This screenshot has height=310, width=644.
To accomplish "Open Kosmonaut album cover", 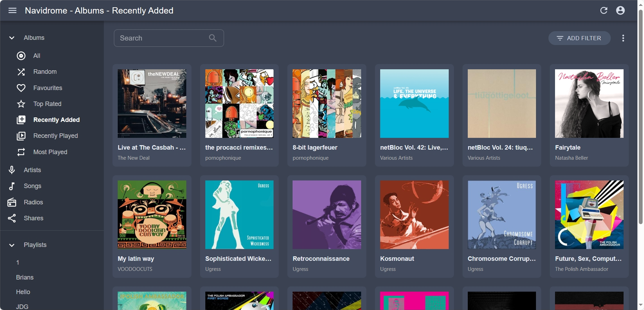I will coord(414,215).
